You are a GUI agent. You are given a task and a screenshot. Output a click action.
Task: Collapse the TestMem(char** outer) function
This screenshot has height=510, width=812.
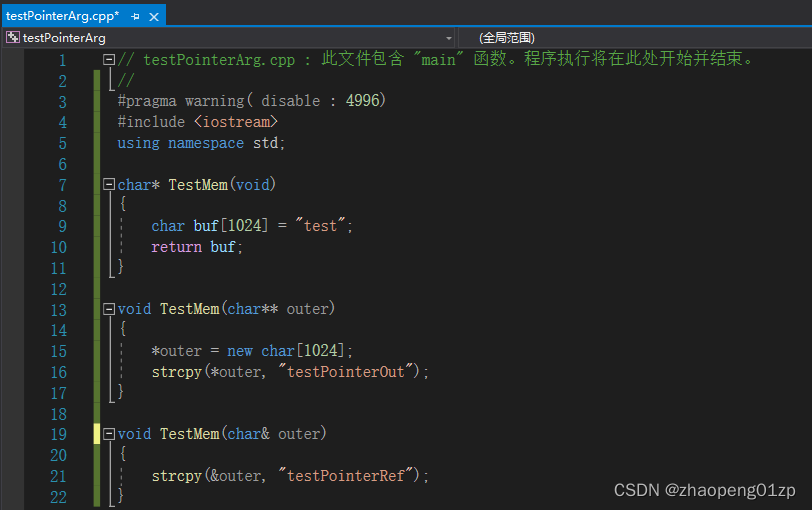pos(109,309)
